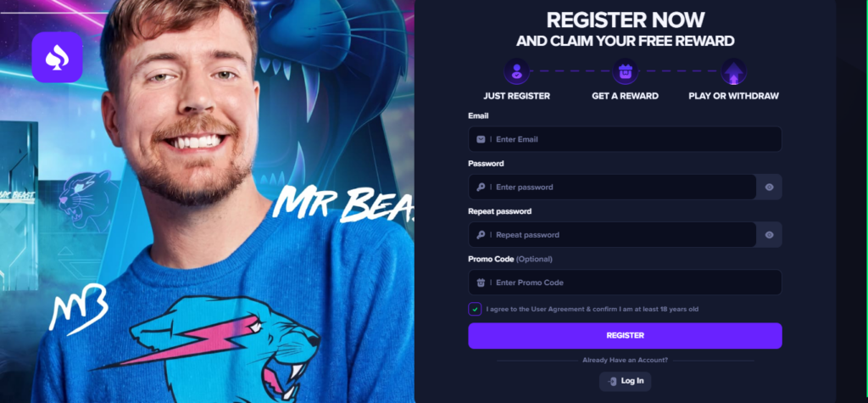Reveal repeat password with the eye toggle
868x403 pixels.
coord(769,234)
